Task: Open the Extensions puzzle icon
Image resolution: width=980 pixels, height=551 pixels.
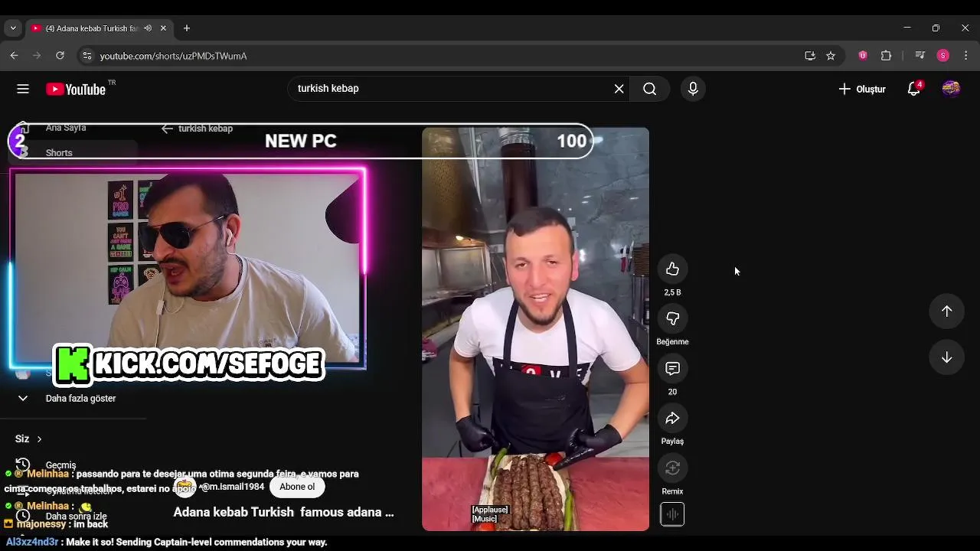Action: pos(887,56)
